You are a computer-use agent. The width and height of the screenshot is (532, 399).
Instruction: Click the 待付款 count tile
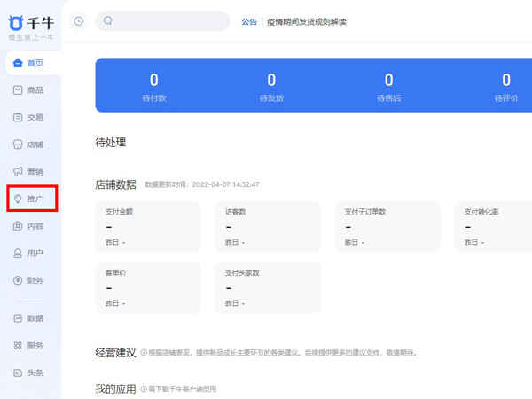(x=154, y=86)
